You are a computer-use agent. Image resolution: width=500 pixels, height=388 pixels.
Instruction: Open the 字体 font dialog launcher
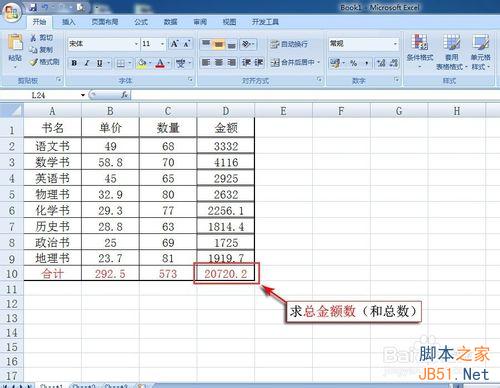190,79
